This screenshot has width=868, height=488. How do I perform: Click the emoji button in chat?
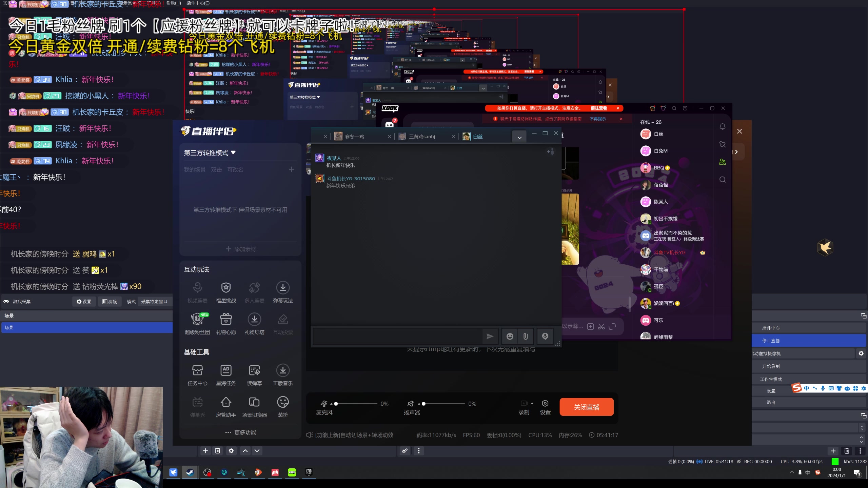point(510,336)
